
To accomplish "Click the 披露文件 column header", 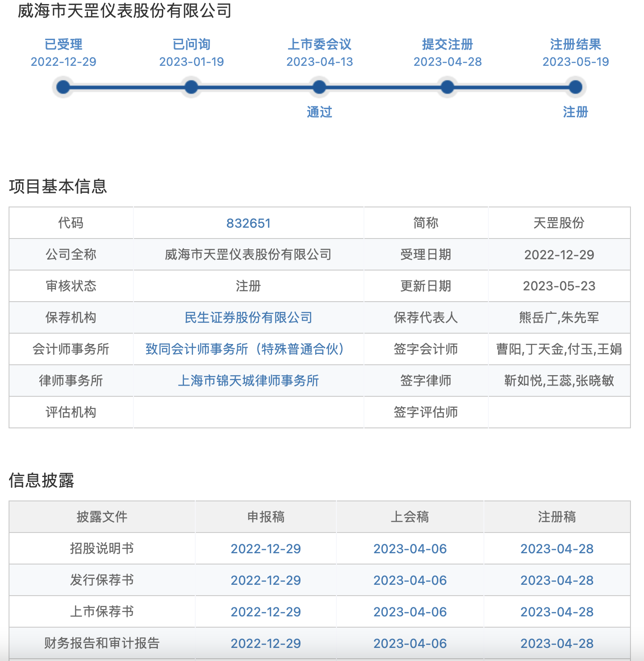I will (x=102, y=517).
